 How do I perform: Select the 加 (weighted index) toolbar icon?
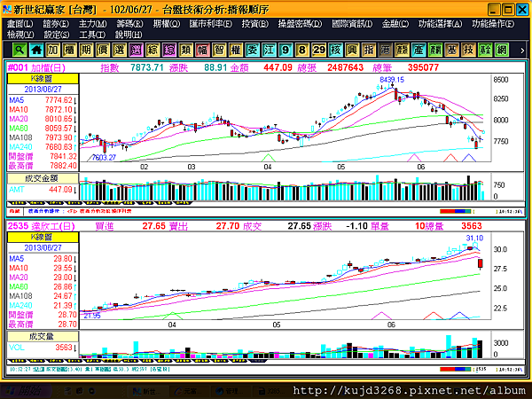click(x=53, y=51)
